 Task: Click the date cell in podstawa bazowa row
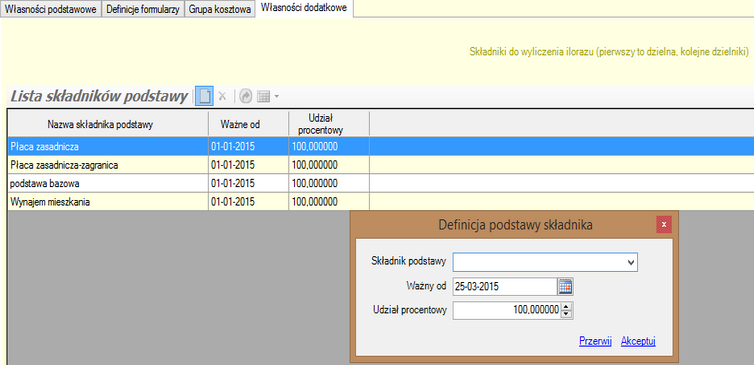coord(248,183)
